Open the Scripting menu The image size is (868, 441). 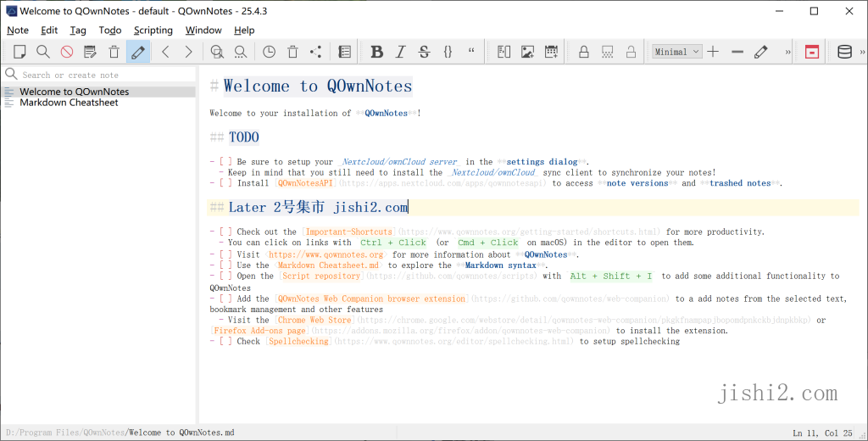[x=153, y=30]
